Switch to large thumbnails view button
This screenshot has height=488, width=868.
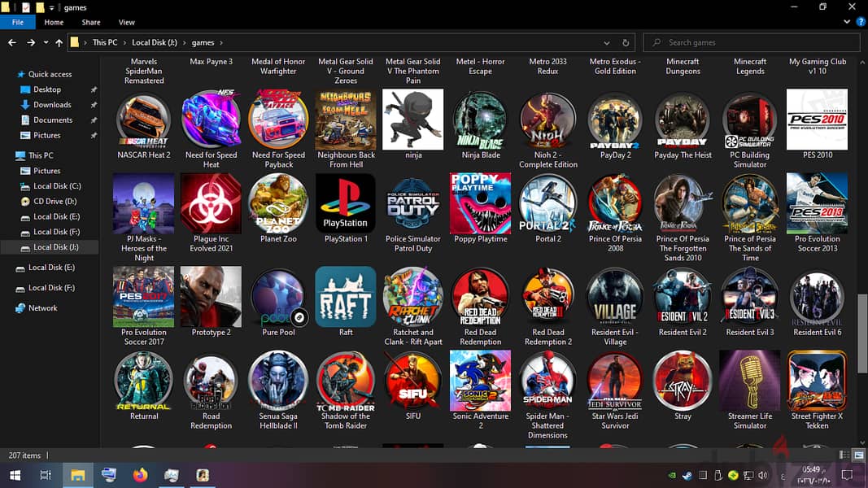(858, 455)
